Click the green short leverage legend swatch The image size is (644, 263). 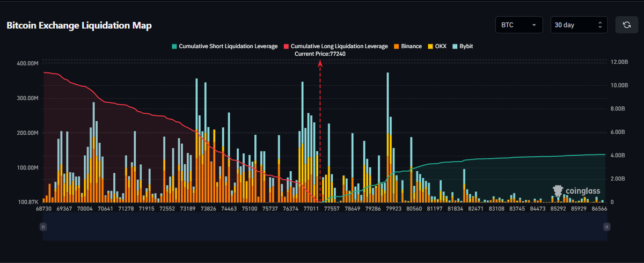point(174,47)
